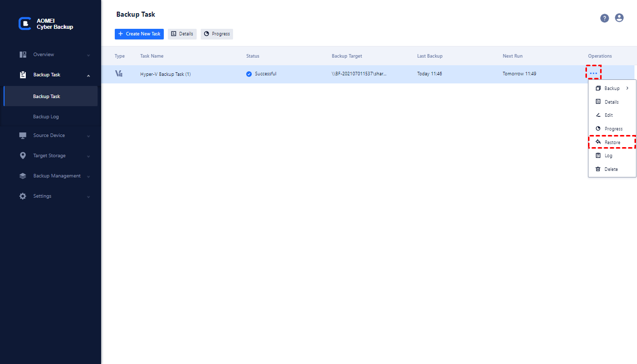
Task: Click the Settings gear icon
Action: click(23, 196)
